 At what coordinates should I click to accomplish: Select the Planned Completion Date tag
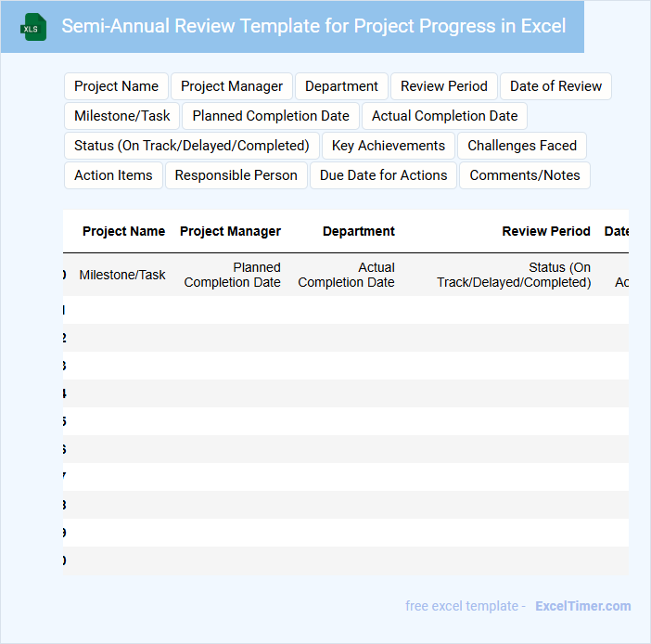(271, 116)
